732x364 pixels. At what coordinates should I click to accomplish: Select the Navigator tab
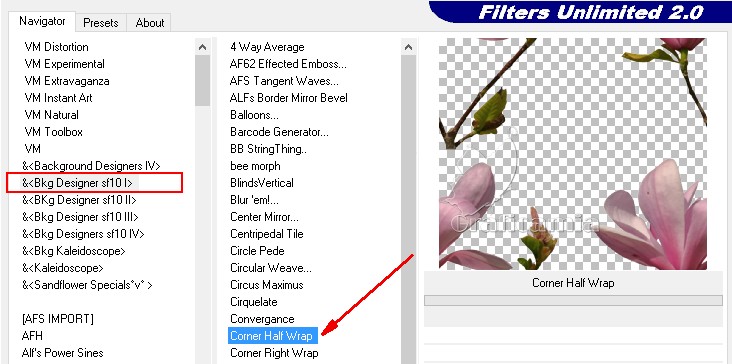click(42, 21)
